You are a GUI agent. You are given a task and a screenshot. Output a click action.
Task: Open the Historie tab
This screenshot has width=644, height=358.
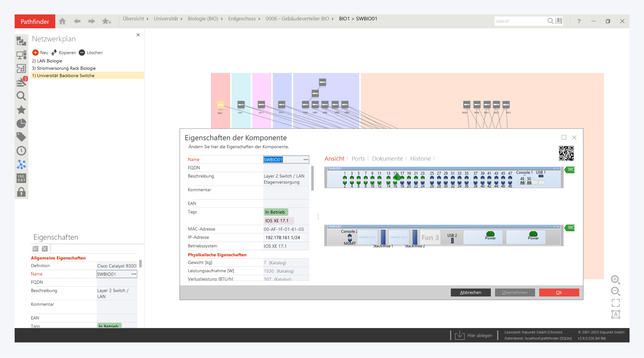420,158
